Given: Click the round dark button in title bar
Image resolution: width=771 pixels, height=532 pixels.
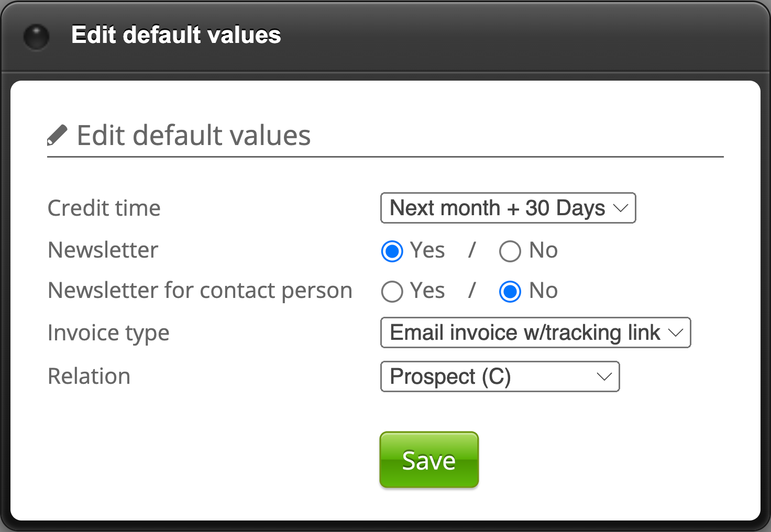Looking at the screenshot, I should pyautogui.click(x=37, y=37).
